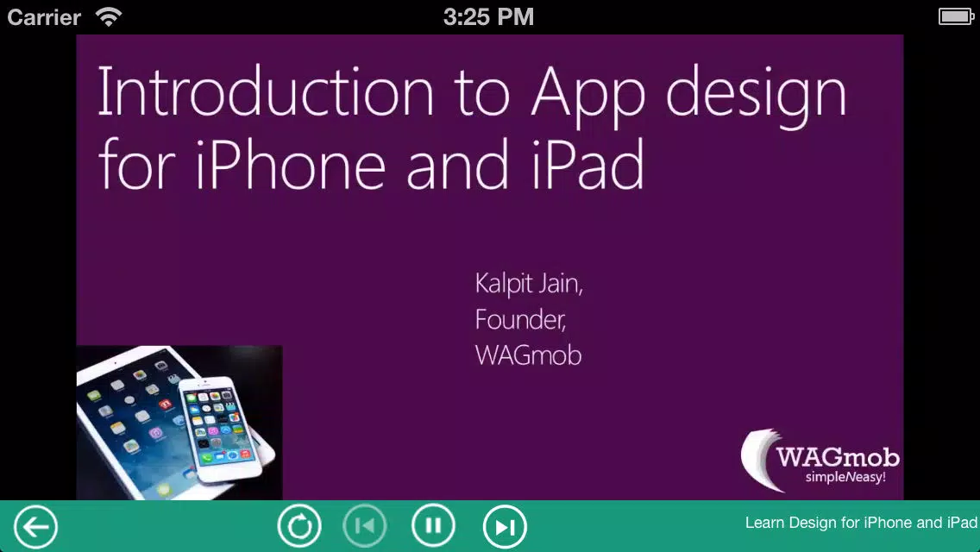The height and width of the screenshot is (552, 980).
Task: Tap the battery indicator in status bar
Action: (x=956, y=16)
